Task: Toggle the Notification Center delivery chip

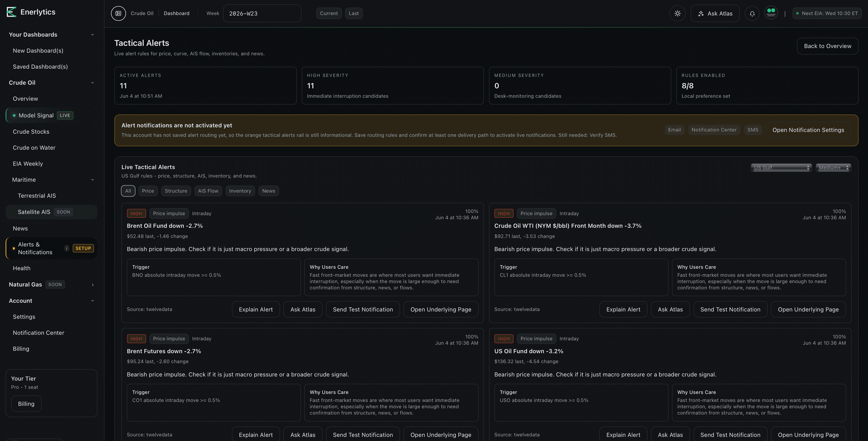Action: coord(714,130)
